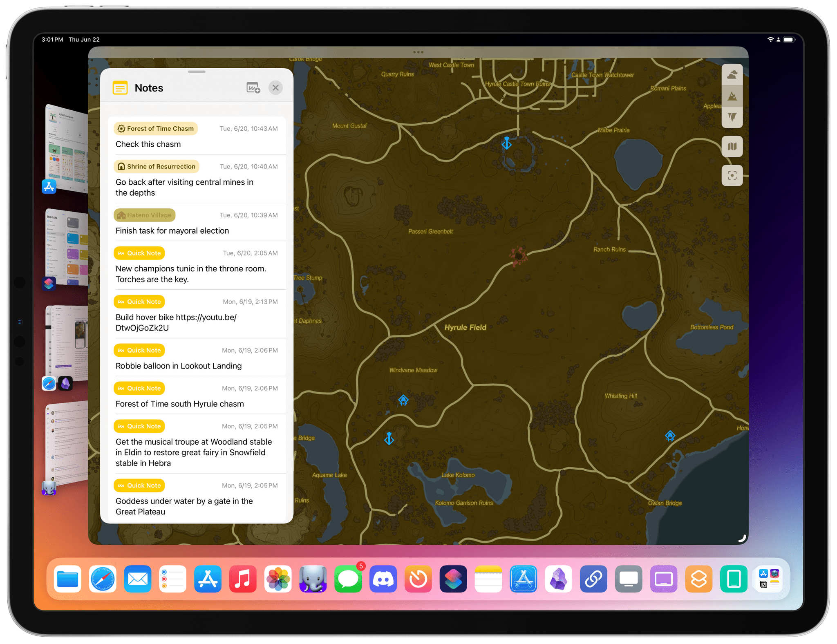Image resolution: width=837 pixels, height=644 pixels.
Task: Select the Surface layer mountain icon
Action: 732,96
